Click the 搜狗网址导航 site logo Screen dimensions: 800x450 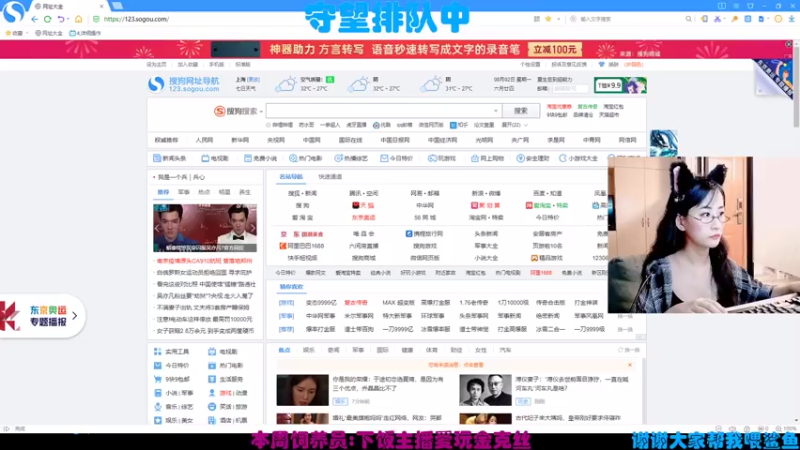click(x=184, y=84)
